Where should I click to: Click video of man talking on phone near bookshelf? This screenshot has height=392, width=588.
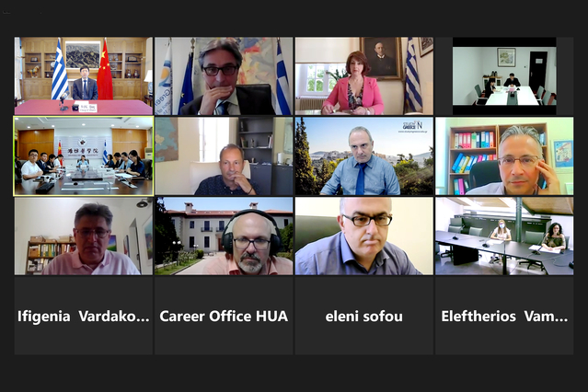pos(504,156)
